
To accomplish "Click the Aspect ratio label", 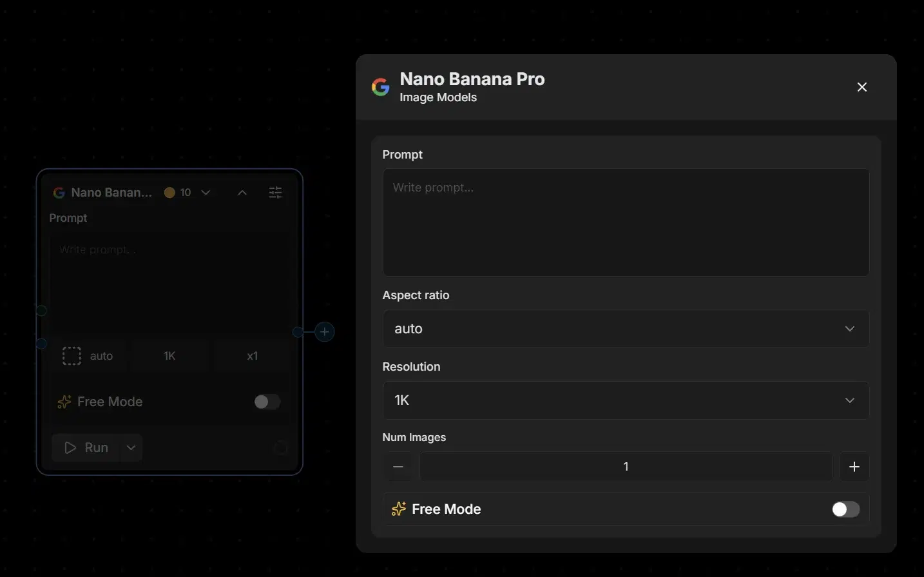I will click(416, 295).
